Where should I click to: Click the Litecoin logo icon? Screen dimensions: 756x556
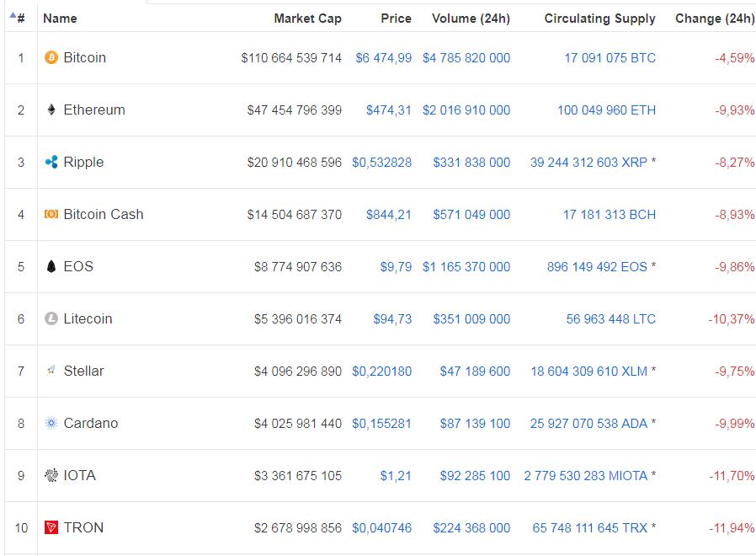(x=51, y=318)
